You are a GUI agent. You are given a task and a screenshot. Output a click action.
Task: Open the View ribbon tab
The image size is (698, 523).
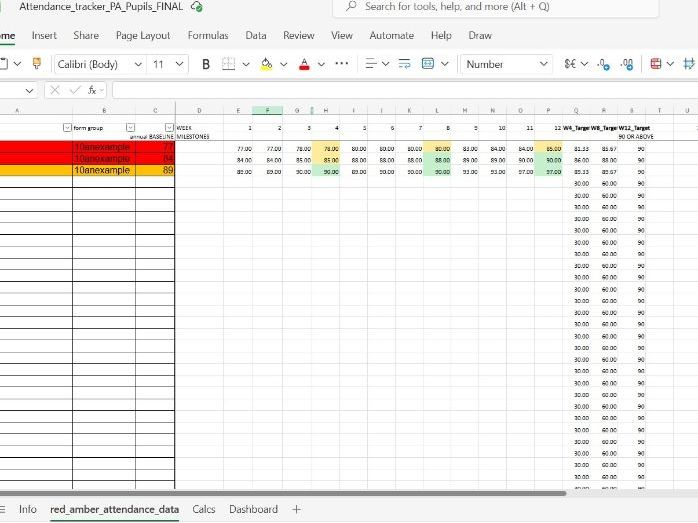[342, 36]
